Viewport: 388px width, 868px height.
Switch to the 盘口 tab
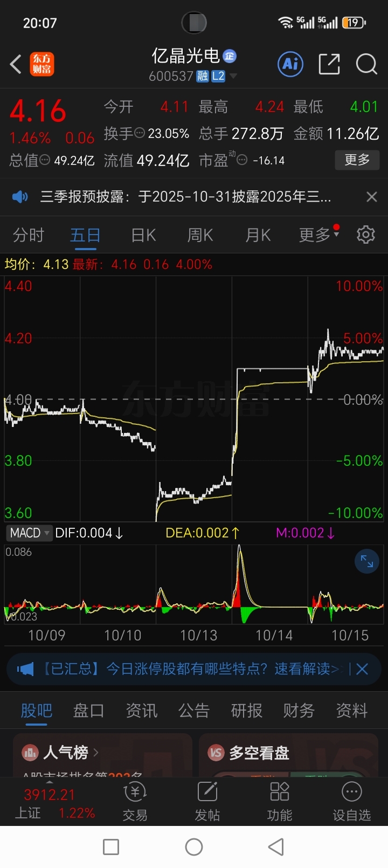tap(88, 711)
